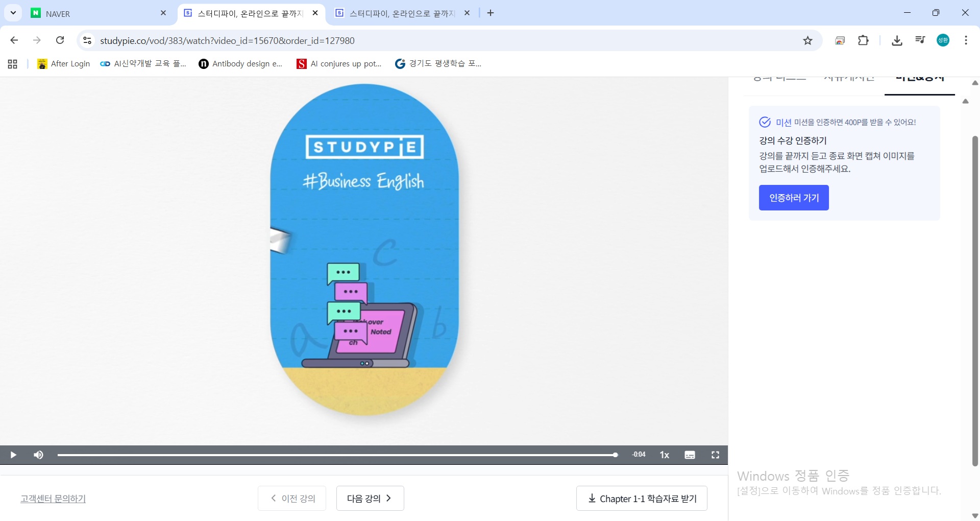Open the browser extensions icon
The width and height of the screenshot is (980, 521).
coord(863,41)
